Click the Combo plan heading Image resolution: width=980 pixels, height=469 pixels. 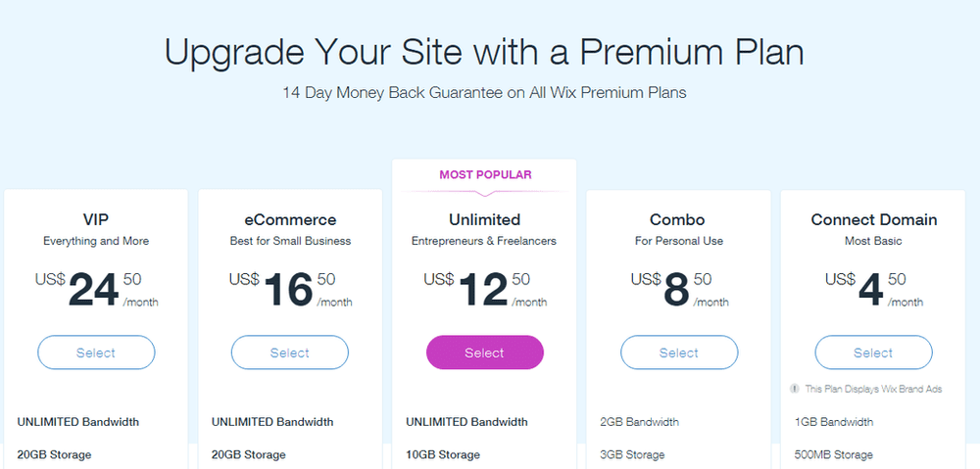click(x=679, y=220)
